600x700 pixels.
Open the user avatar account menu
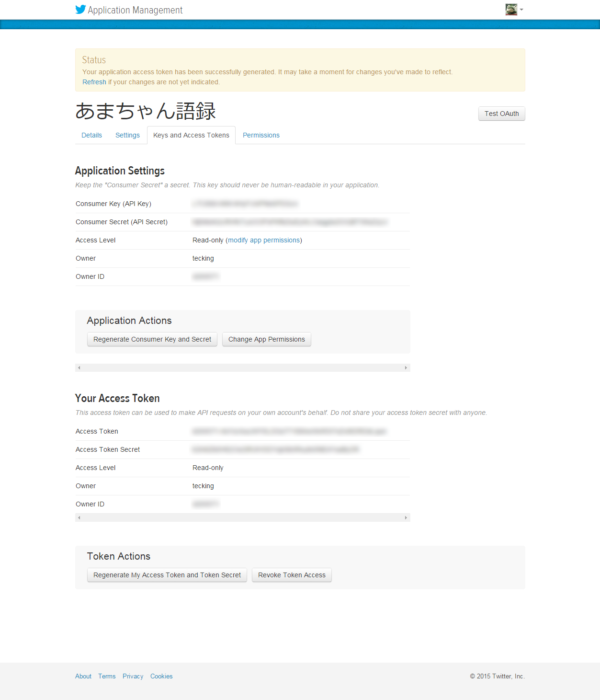pos(521,10)
